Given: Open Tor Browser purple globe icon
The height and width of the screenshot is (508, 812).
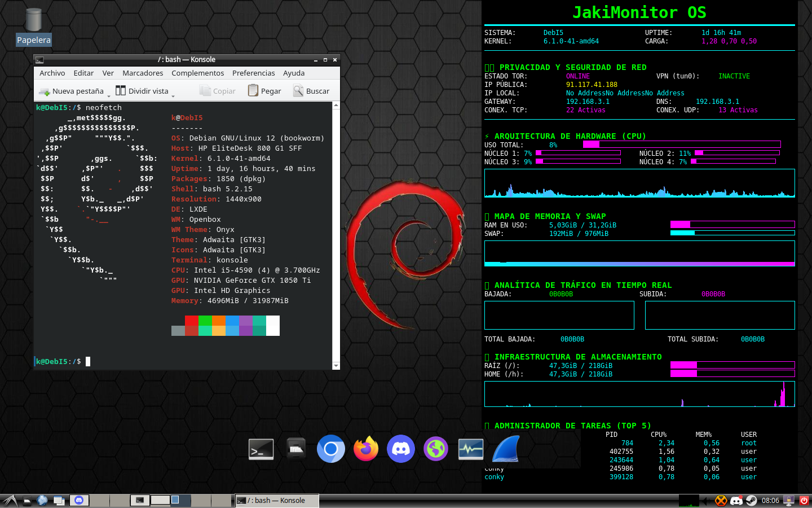Looking at the screenshot, I should 436,449.
